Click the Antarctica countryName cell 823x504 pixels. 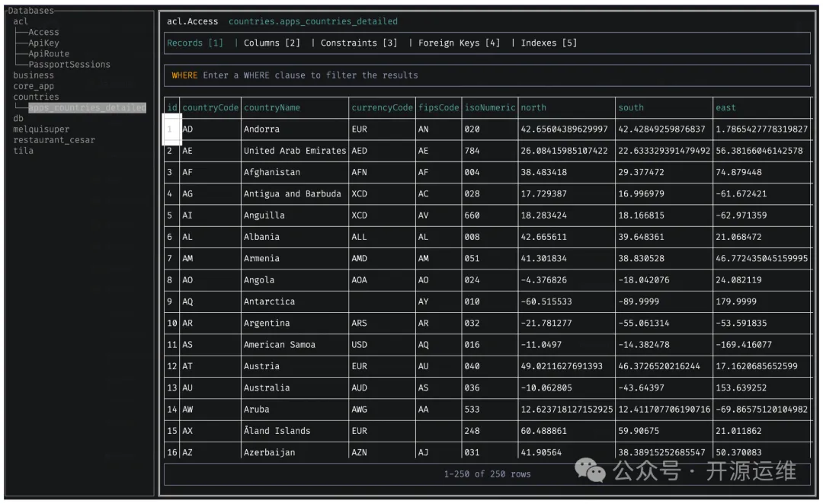click(x=269, y=301)
